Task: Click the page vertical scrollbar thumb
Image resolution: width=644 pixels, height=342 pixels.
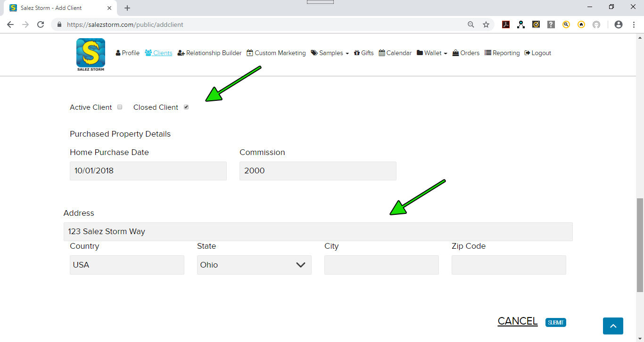Action: click(x=640, y=245)
